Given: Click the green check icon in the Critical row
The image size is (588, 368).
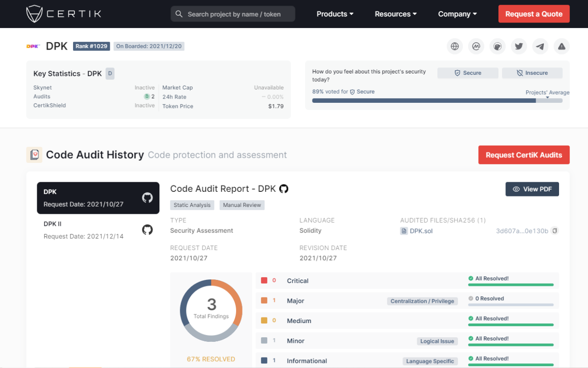Looking at the screenshot, I should (x=471, y=279).
